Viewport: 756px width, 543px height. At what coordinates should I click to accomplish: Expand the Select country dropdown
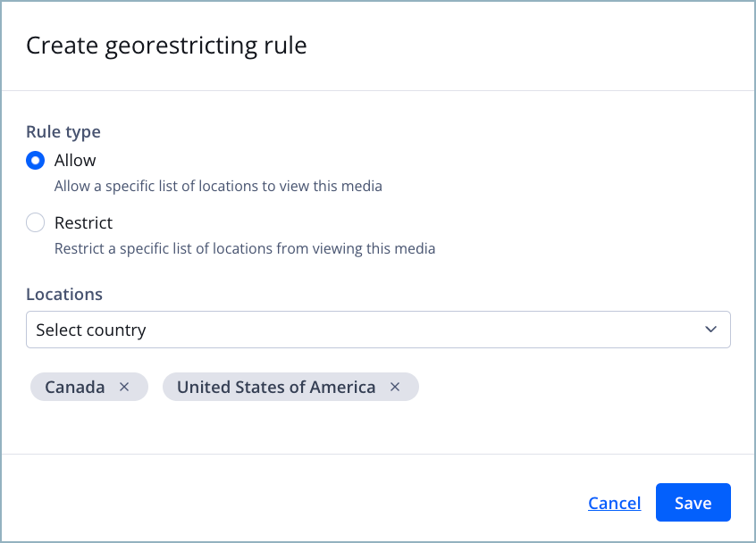coord(378,330)
